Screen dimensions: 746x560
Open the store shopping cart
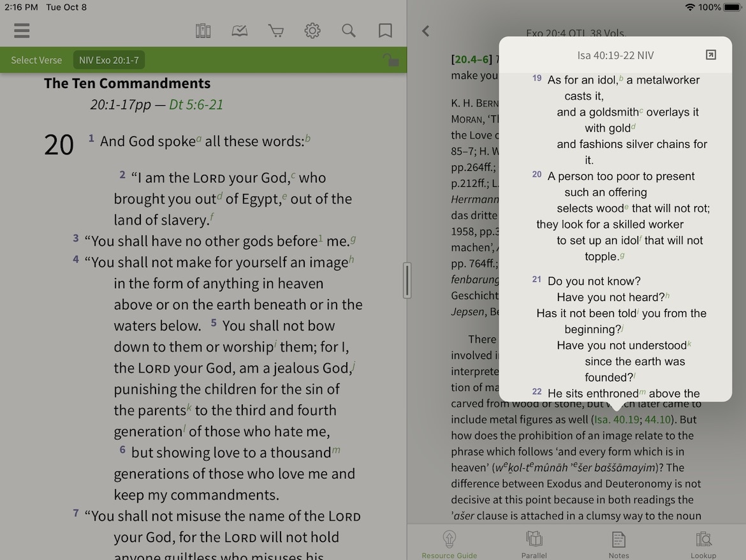[x=276, y=31]
